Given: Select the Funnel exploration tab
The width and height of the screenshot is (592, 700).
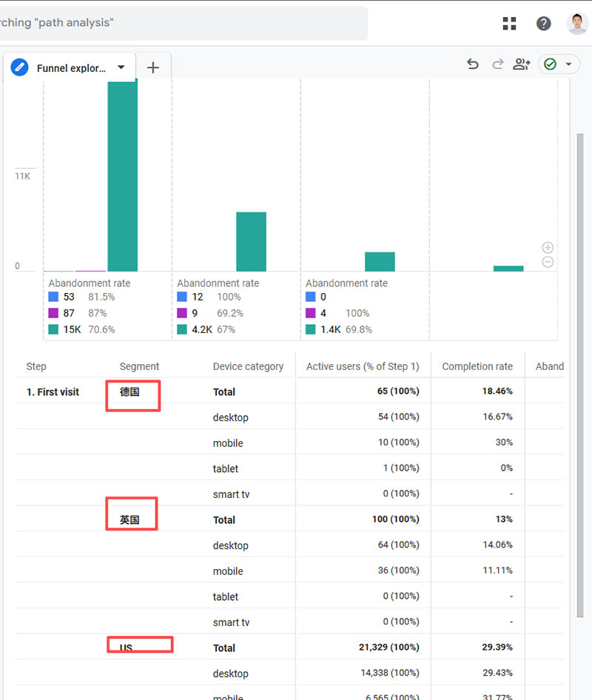Looking at the screenshot, I should 71,68.
